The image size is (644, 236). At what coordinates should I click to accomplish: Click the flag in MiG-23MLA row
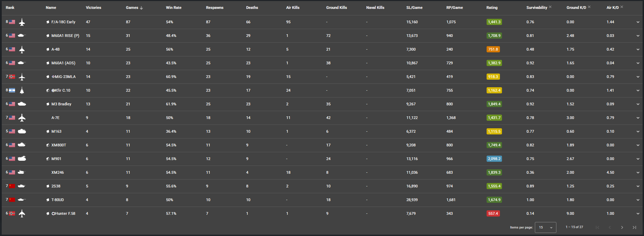pyautogui.click(x=12, y=77)
